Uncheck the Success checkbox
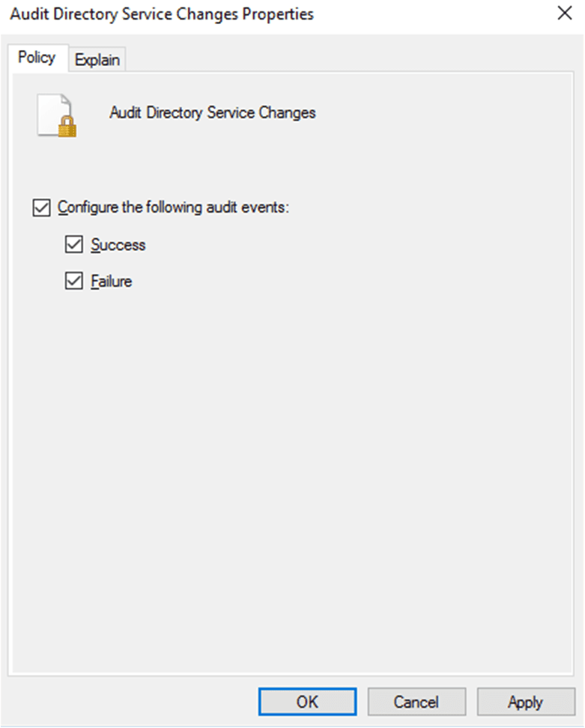This screenshot has width=585, height=728. click(73, 245)
